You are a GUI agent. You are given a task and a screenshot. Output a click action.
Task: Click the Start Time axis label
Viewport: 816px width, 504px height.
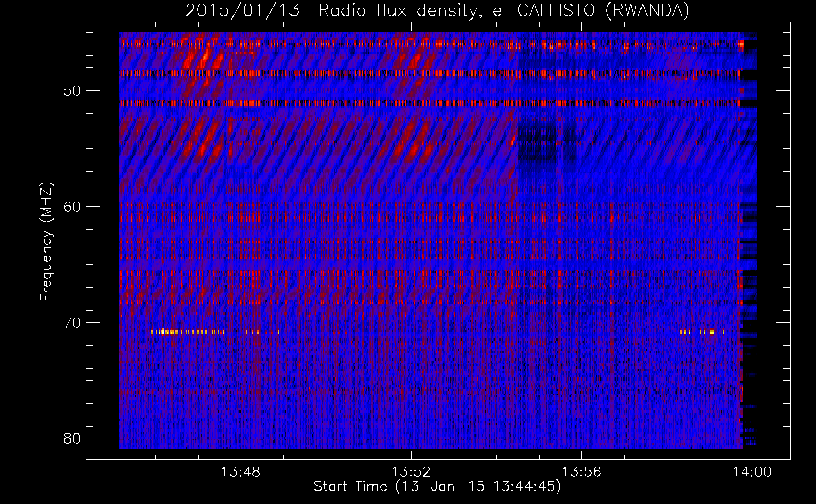(437, 487)
